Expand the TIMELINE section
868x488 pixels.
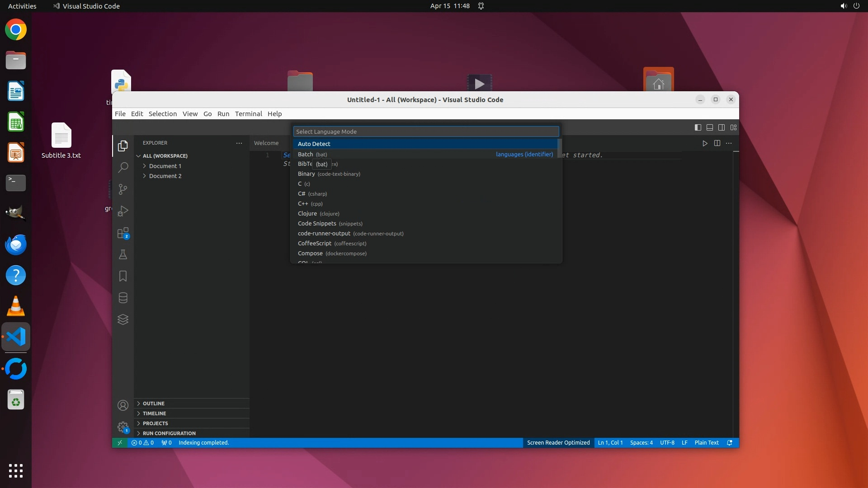pyautogui.click(x=154, y=413)
